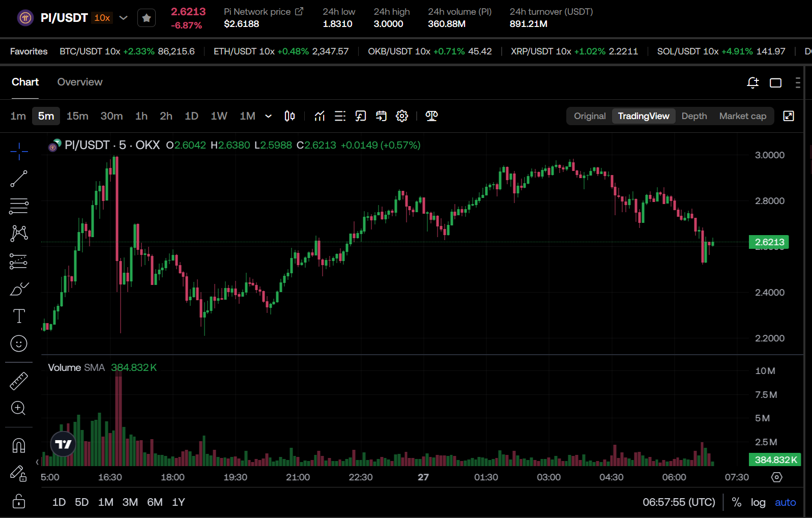Toggle stay-in-drawing-mode pencil lock
Image resolution: width=812 pixels, height=518 pixels.
pyautogui.click(x=19, y=474)
